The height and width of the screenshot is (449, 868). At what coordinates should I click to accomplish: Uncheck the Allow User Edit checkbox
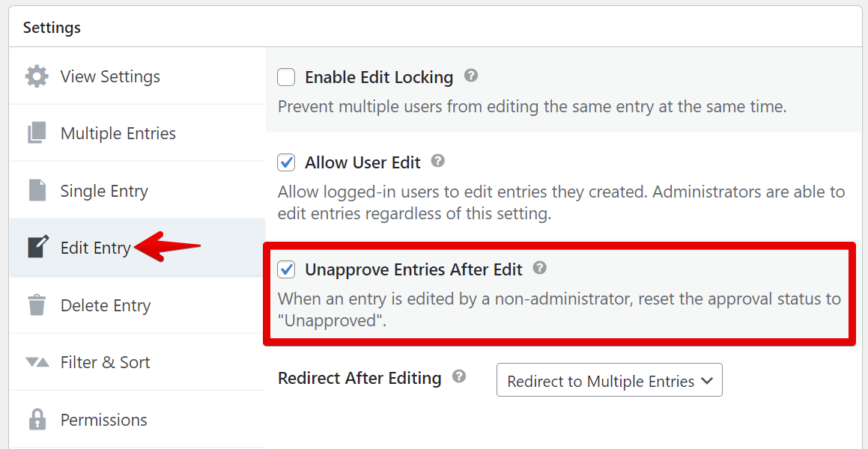click(286, 162)
